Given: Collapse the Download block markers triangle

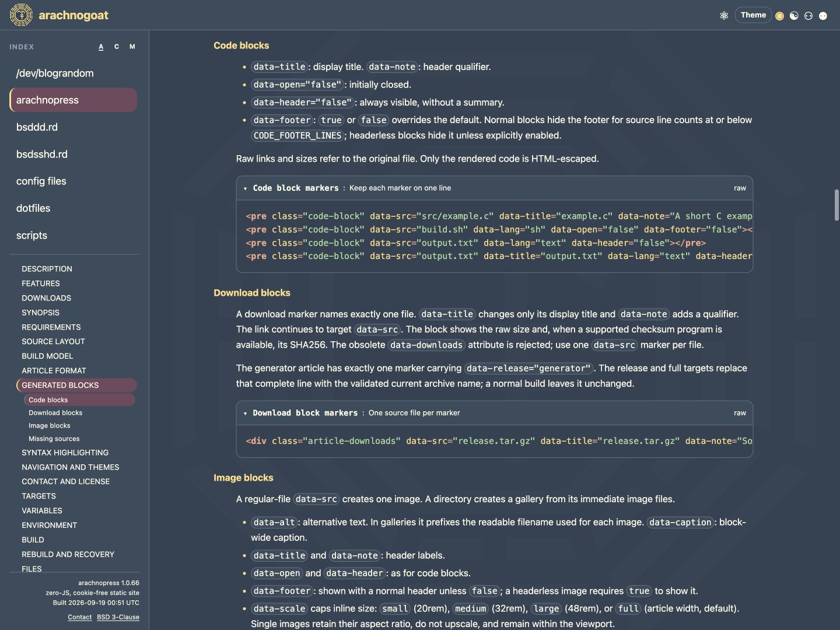Looking at the screenshot, I should tap(245, 413).
